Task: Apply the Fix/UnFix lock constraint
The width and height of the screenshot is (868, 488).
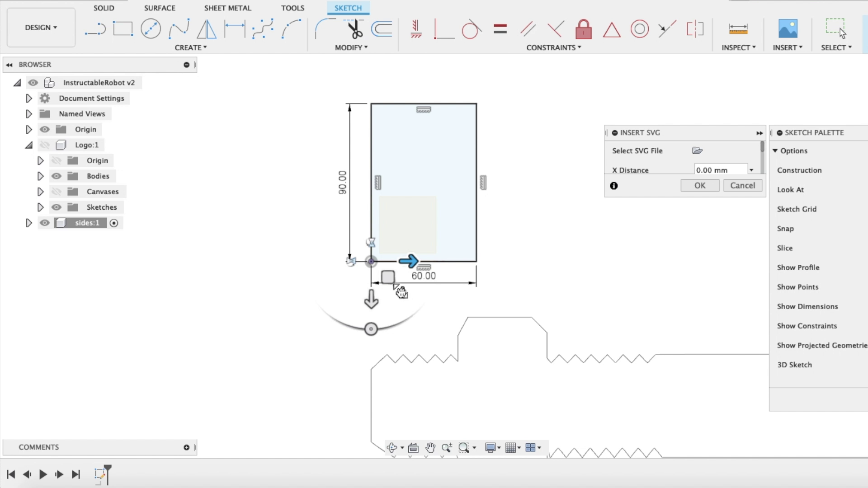Action: pos(583,29)
